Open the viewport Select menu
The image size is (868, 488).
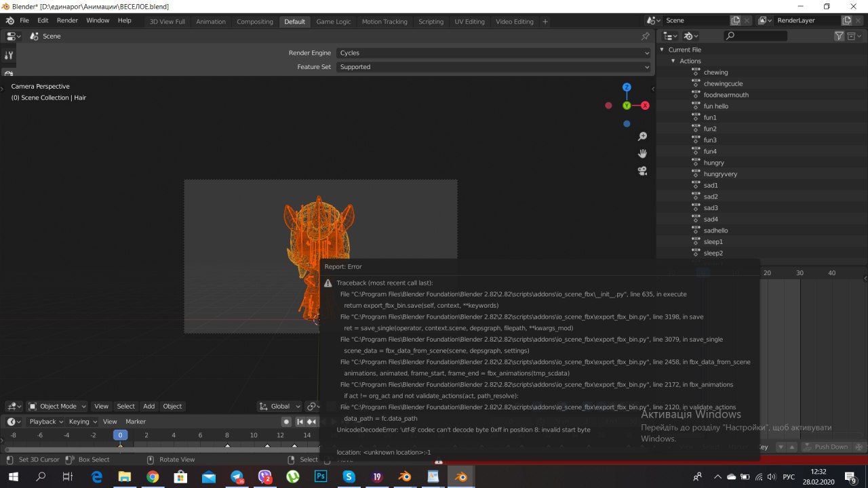pyautogui.click(x=126, y=406)
